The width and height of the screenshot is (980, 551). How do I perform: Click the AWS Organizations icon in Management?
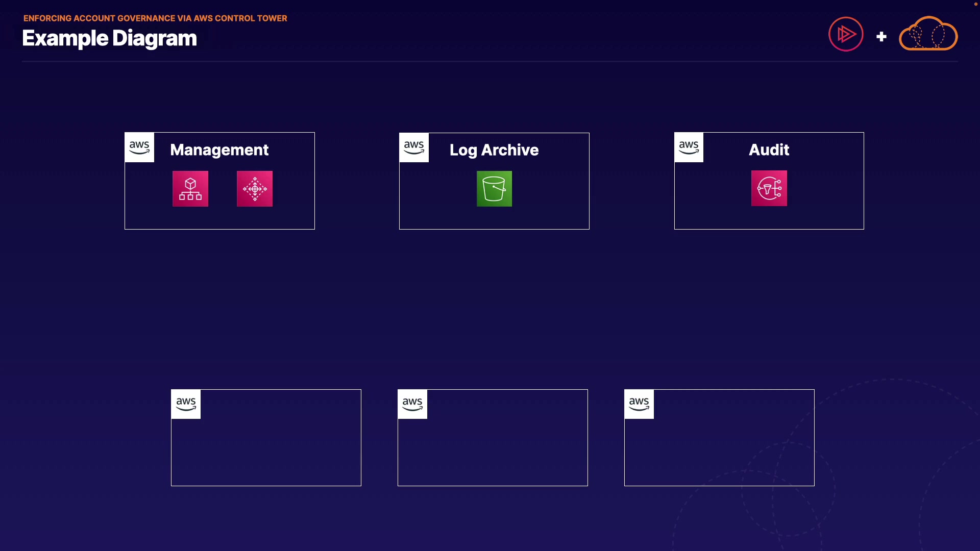(x=190, y=189)
